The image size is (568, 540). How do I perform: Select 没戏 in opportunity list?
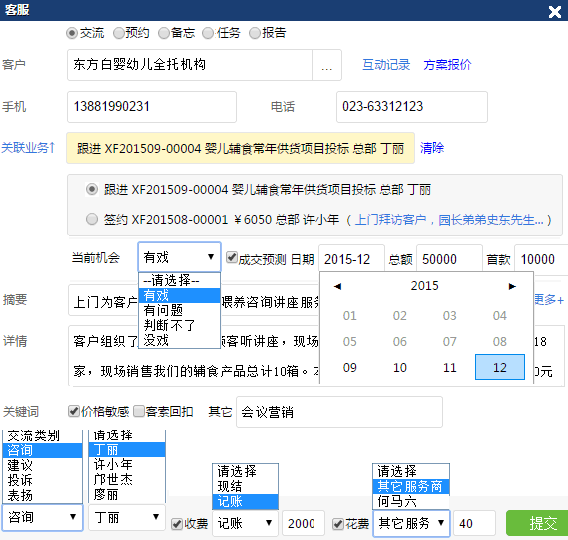tap(179, 340)
